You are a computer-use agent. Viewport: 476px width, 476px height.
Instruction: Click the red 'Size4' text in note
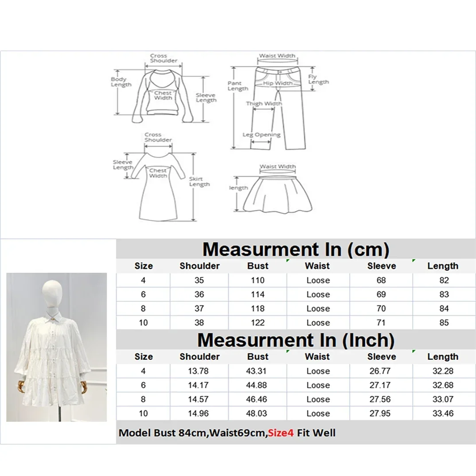tap(281, 433)
